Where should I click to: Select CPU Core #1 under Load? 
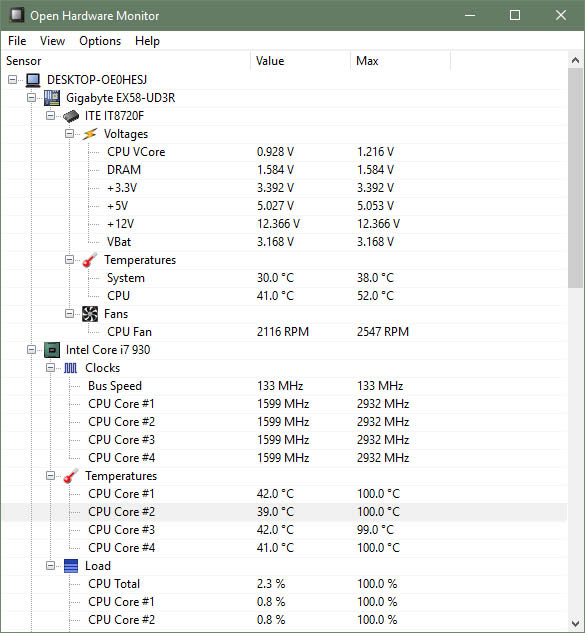[284, 602]
